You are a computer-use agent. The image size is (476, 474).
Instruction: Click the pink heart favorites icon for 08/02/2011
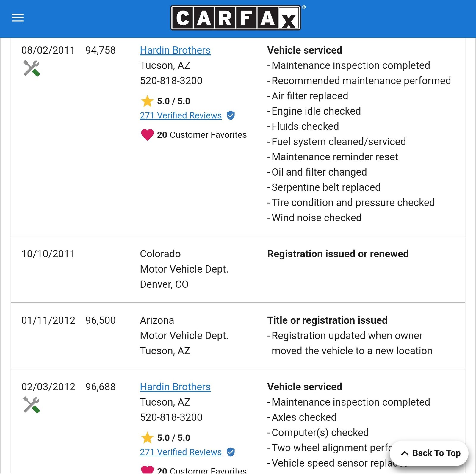pos(147,135)
